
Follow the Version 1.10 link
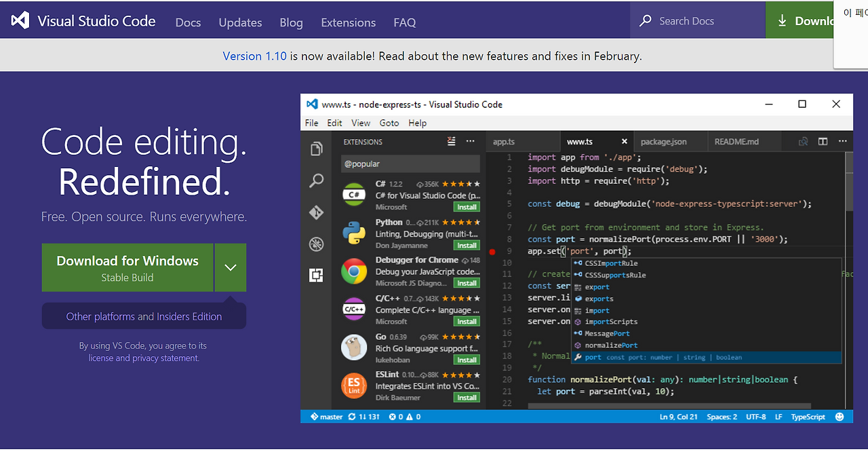[x=255, y=56]
